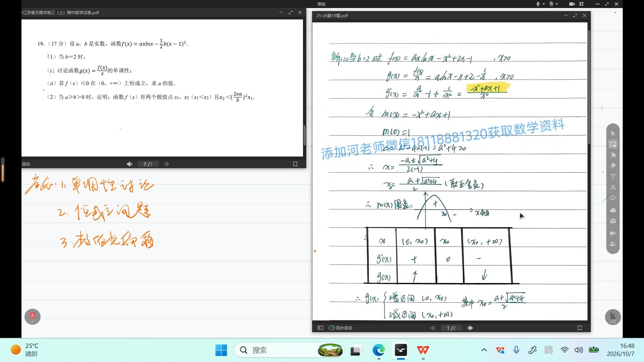Screen dimensions: 644x362
Task: Open the grid apps icon in top bar
Action: [582, 4]
